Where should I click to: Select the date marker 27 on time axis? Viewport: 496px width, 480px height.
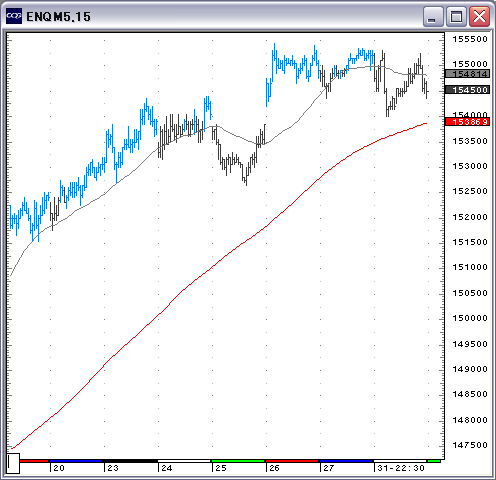[x=329, y=468]
